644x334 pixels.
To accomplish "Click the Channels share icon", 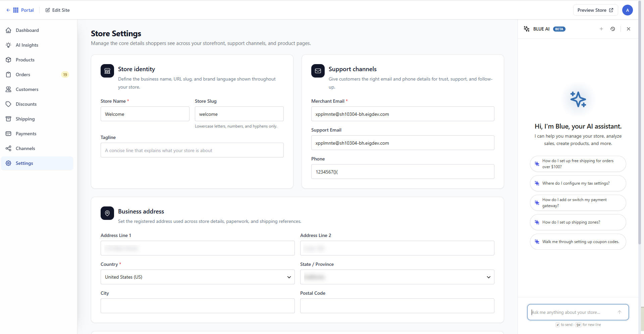I will (x=9, y=148).
